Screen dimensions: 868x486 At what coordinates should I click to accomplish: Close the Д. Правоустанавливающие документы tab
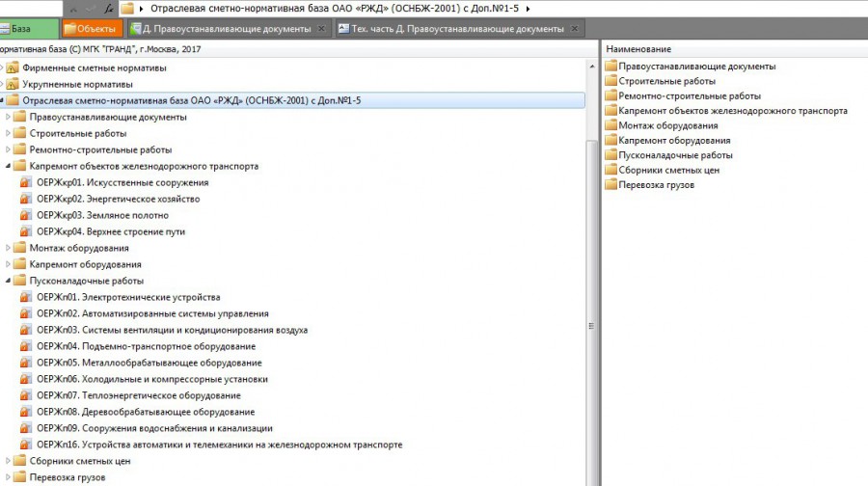321,29
